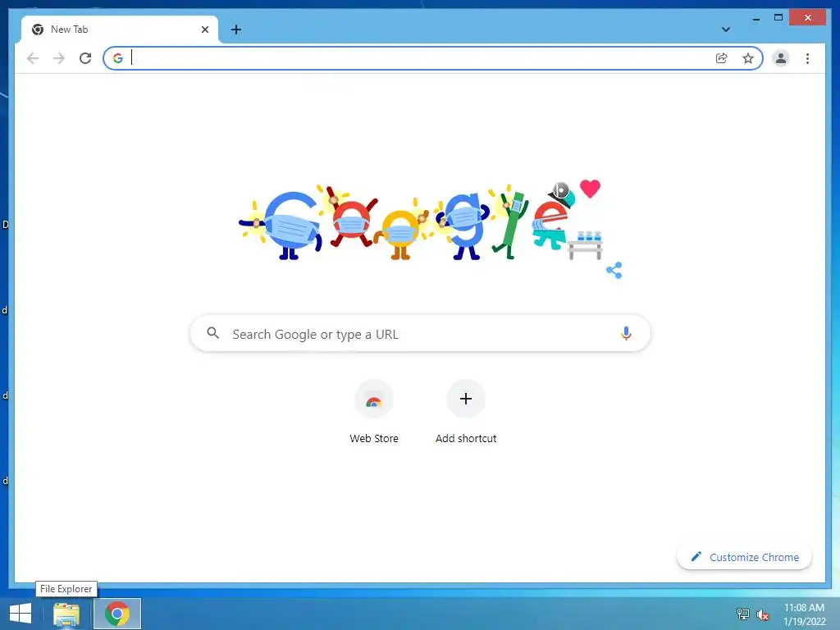Go back using the back arrow
Viewport: 840px width, 630px height.
(x=33, y=58)
